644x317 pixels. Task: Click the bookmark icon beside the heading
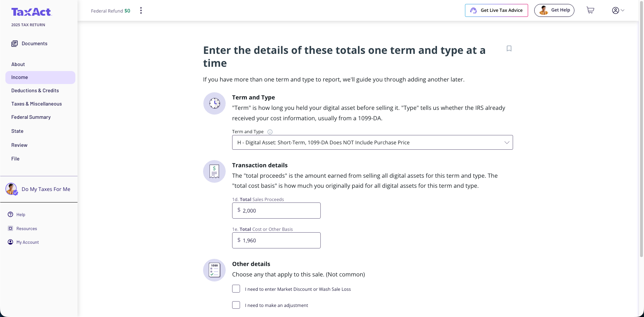(x=509, y=48)
